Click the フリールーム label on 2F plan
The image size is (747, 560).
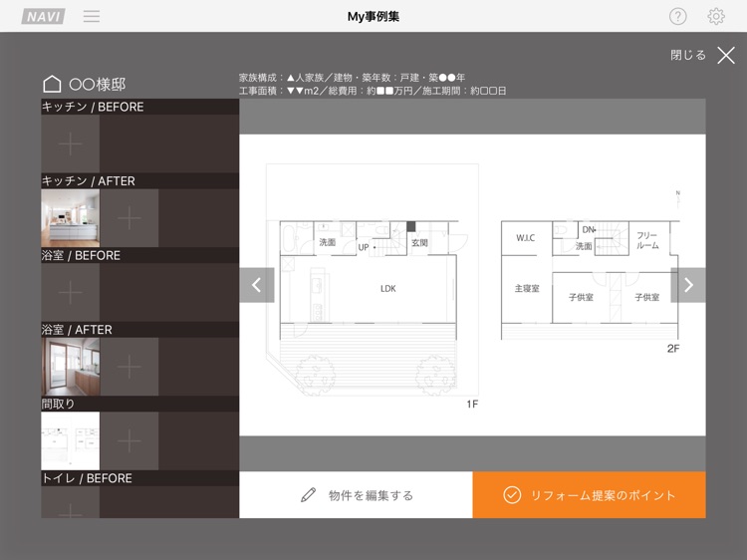[x=647, y=241]
